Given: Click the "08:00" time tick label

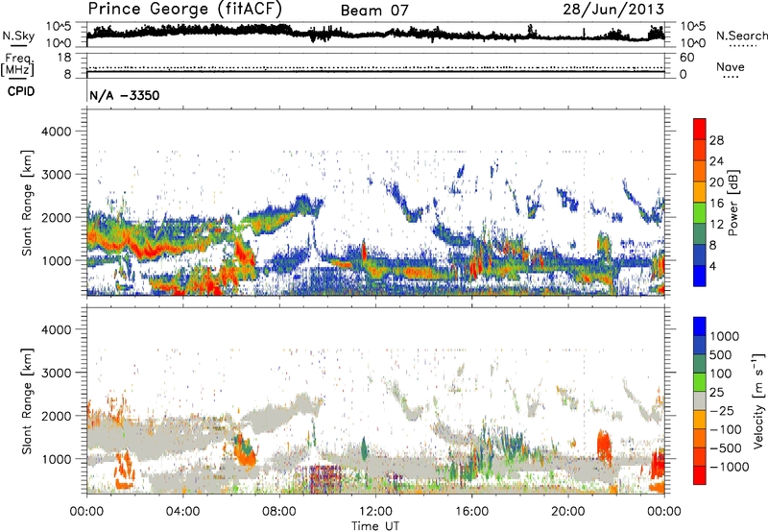Looking at the screenshot, I should tap(279, 512).
